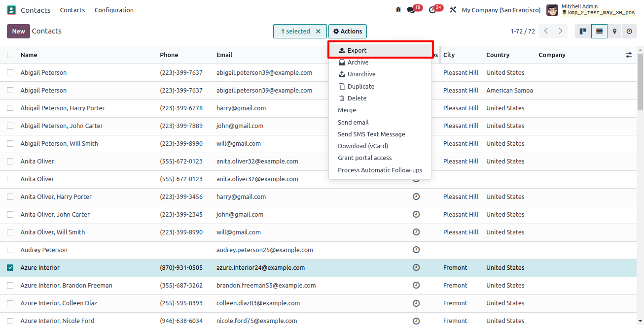Image resolution: width=644 pixels, height=325 pixels.
Task: Choose Process Automatic Follow-ups
Action: pyautogui.click(x=380, y=170)
